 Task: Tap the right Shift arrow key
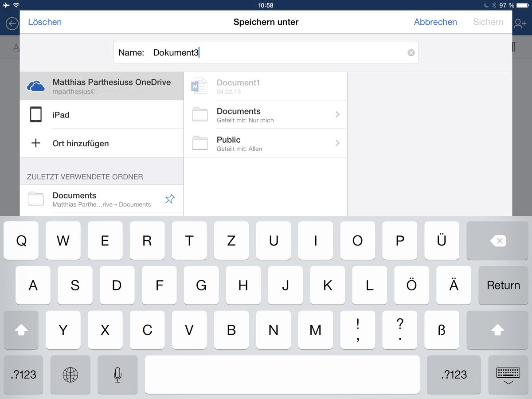[x=497, y=330]
